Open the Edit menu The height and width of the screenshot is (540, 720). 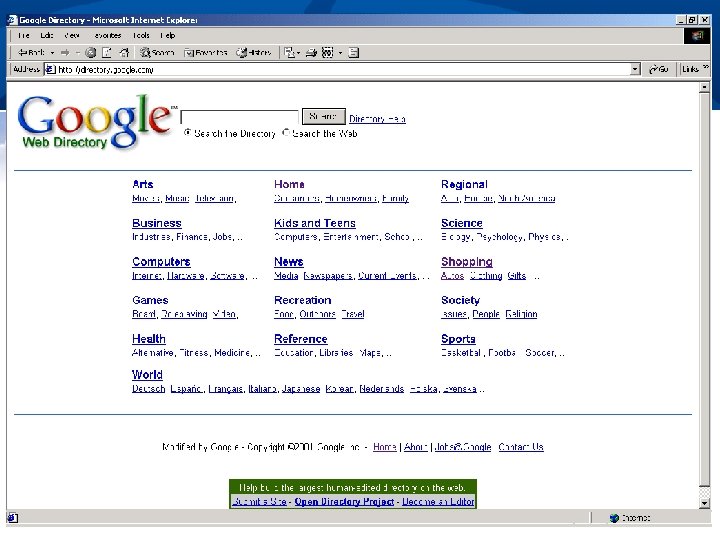(x=46, y=35)
